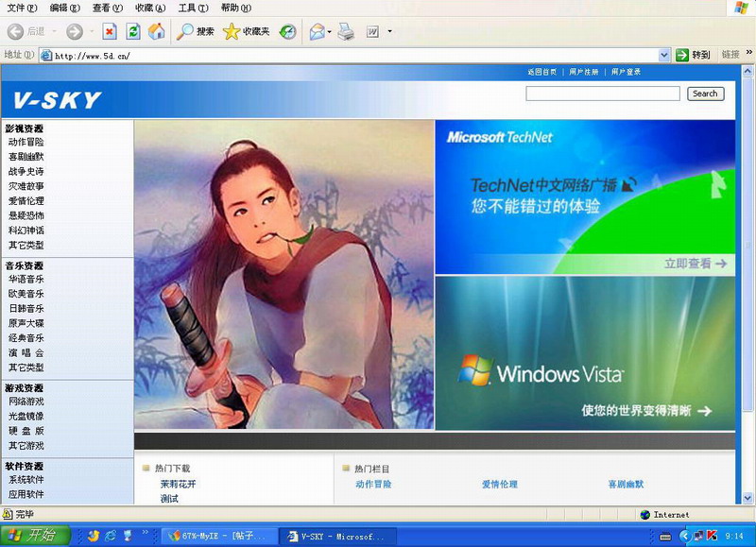The width and height of the screenshot is (756, 547).
Task: Open the 帮助(H) menu
Action: [x=236, y=8]
